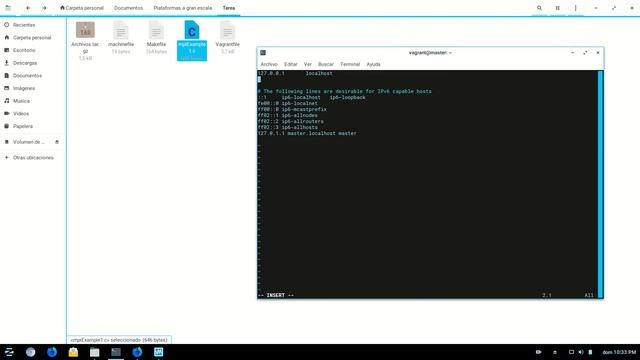Open the system monitor icon in taskbar
Screen dimensions: 640x360
click(158, 352)
